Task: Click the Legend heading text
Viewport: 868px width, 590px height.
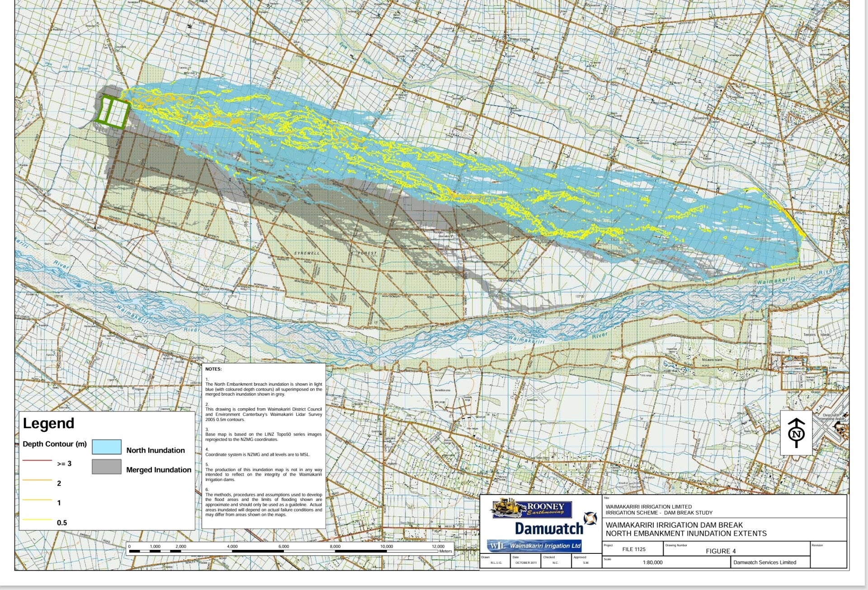Action: click(x=48, y=424)
